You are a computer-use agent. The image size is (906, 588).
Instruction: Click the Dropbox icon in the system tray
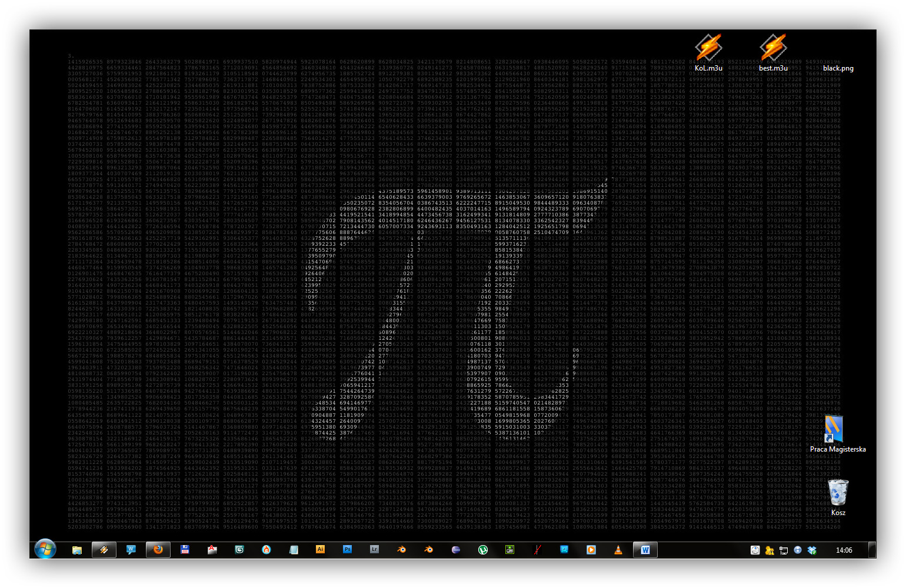(812, 550)
